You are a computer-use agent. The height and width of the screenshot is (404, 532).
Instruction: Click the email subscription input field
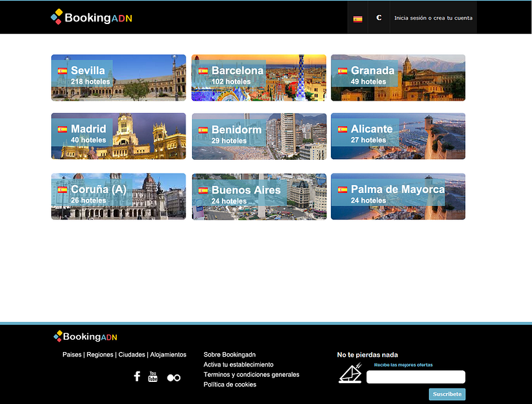(x=415, y=377)
